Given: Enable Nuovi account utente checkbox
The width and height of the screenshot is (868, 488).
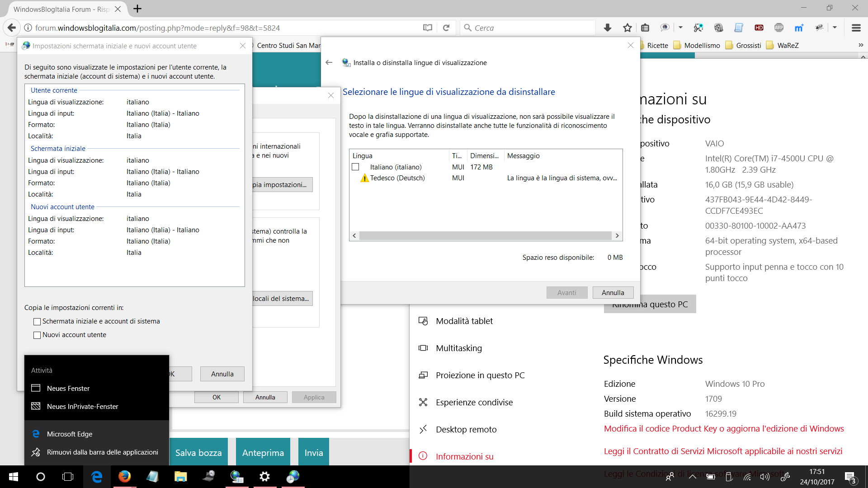Looking at the screenshot, I should (x=37, y=335).
